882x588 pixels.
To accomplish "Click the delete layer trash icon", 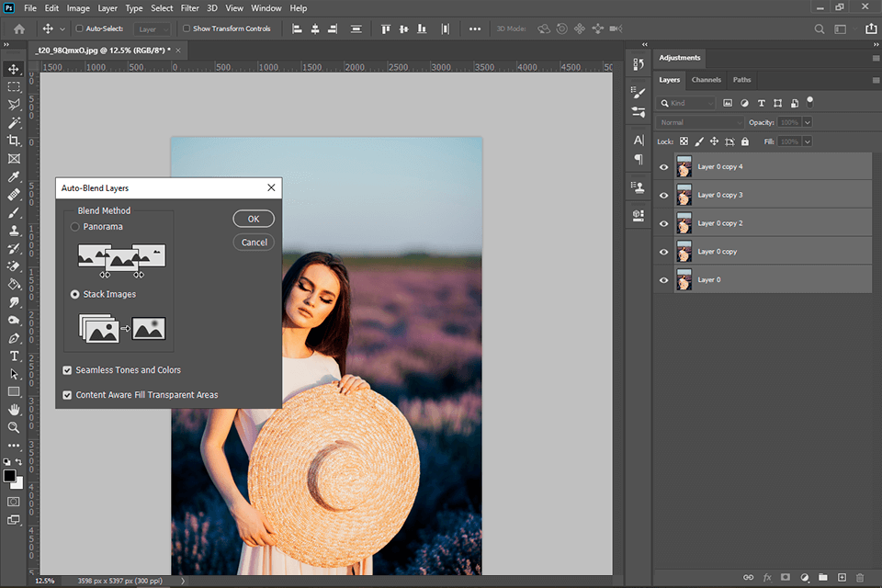I will pyautogui.click(x=860, y=577).
